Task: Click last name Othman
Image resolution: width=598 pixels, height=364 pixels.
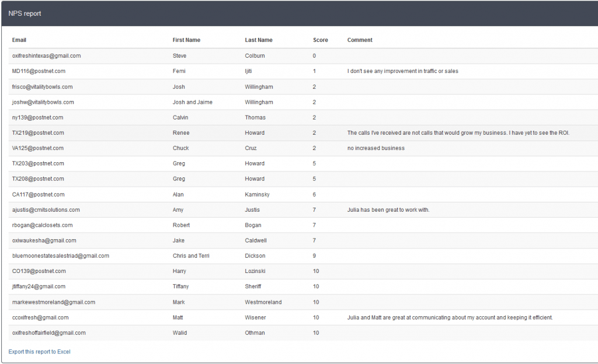Action: pyautogui.click(x=255, y=332)
